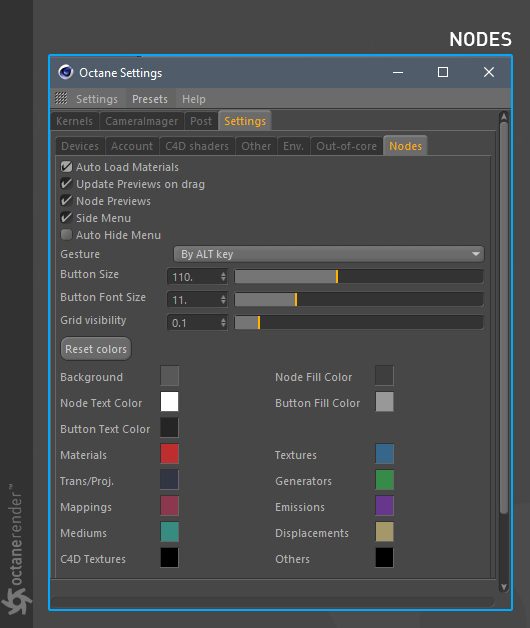Uncheck Node Previews option
The width and height of the screenshot is (530, 628).
(x=67, y=201)
